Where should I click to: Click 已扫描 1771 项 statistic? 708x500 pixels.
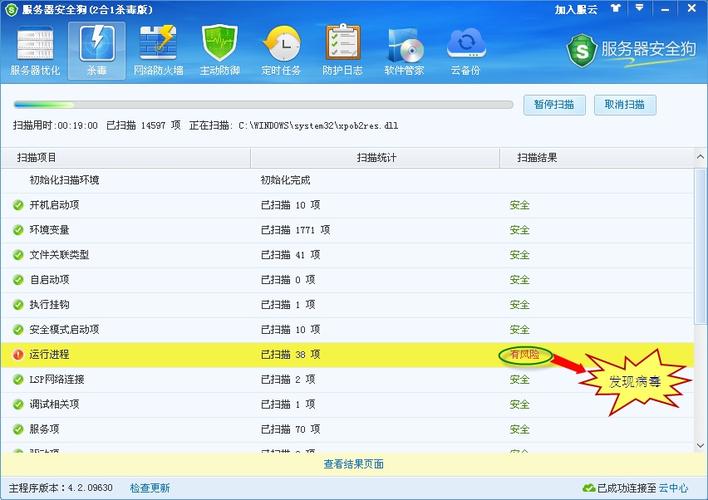(x=295, y=230)
